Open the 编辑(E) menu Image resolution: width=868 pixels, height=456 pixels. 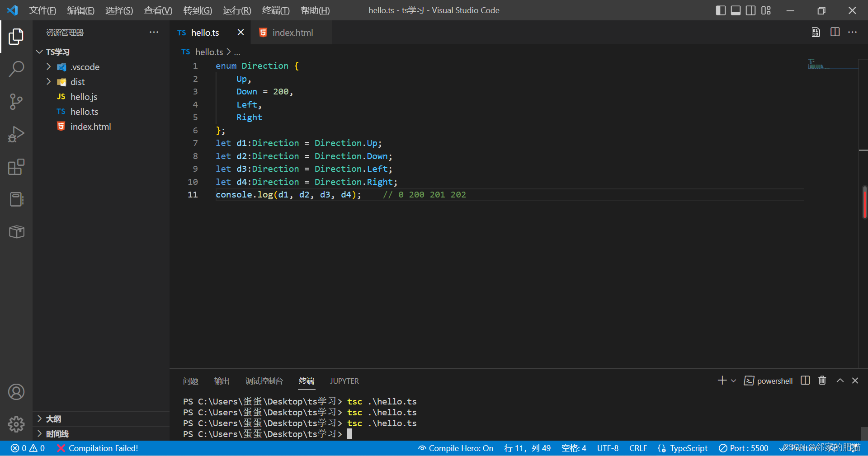coord(80,10)
